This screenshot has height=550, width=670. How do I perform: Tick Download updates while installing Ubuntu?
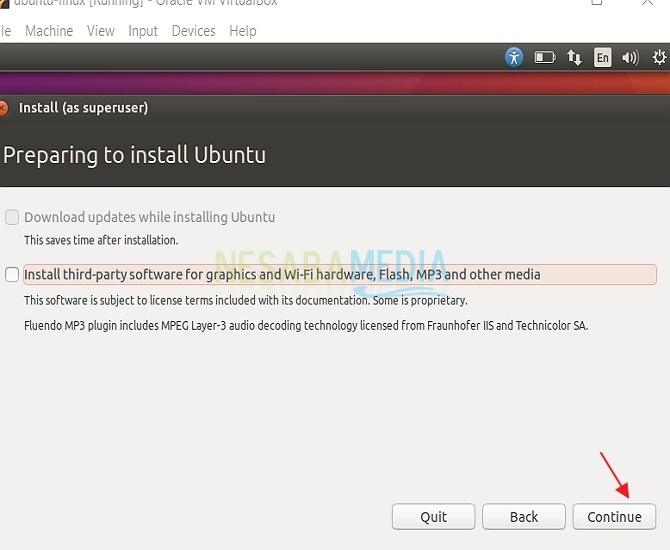[x=12, y=217]
